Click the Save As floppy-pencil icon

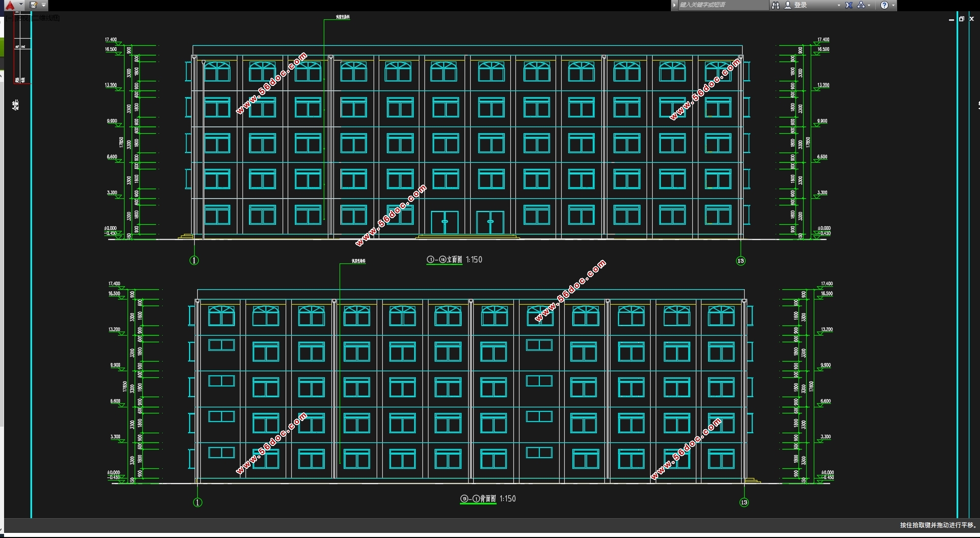pyautogui.click(x=34, y=5)
